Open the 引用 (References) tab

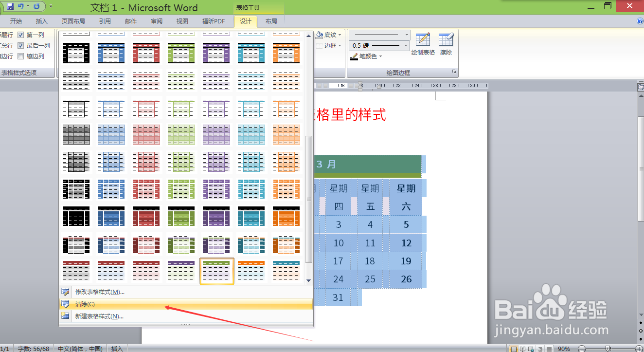pos(105,21)
